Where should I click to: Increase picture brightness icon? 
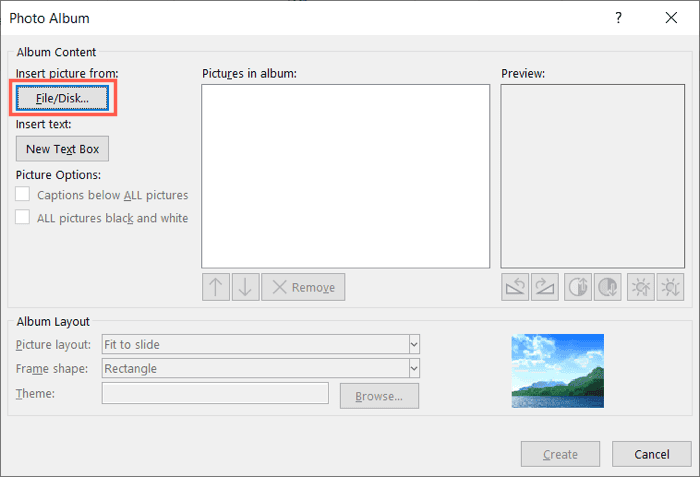641,287
